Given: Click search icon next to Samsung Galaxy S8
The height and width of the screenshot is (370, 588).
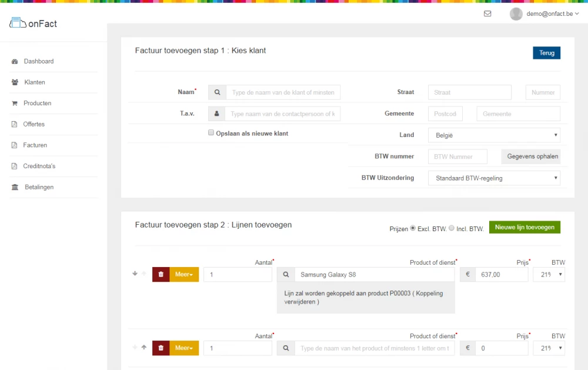Looking at the screenshot, I should coord(286,275).
